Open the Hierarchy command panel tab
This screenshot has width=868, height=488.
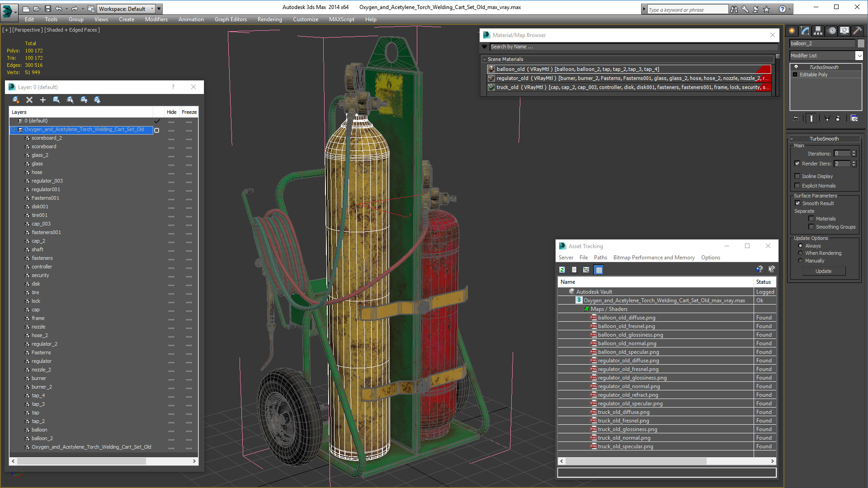(x=818, y=31)
